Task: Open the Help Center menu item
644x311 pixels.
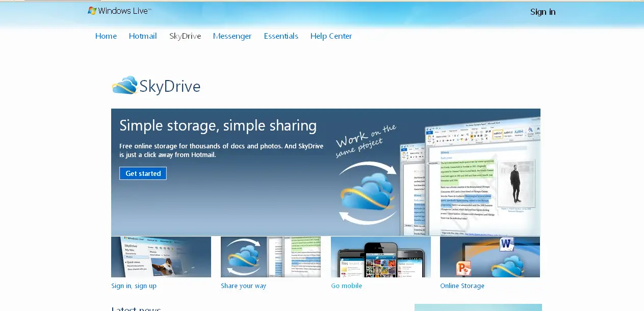Action: tap(331, 36)
